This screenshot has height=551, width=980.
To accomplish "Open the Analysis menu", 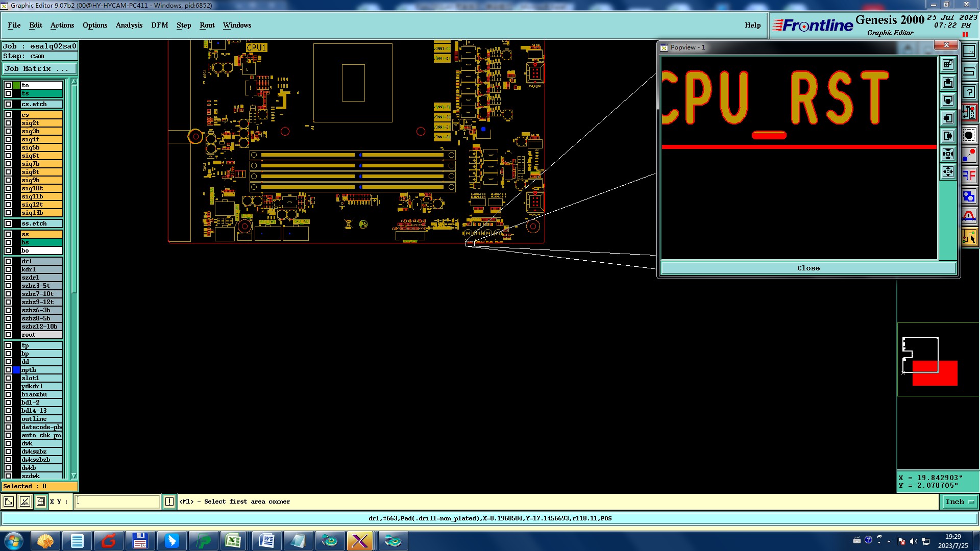I will click(x=129, y=25).
